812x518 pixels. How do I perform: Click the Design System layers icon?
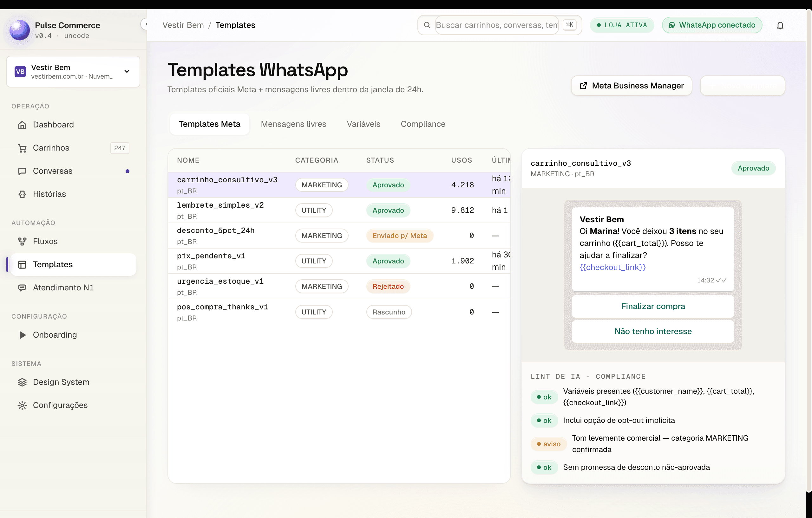(22, 382)
